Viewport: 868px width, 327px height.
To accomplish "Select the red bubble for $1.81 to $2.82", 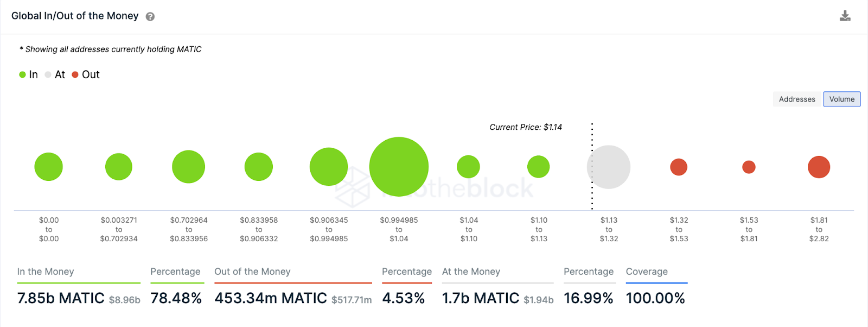I will (x=819, y=167).
